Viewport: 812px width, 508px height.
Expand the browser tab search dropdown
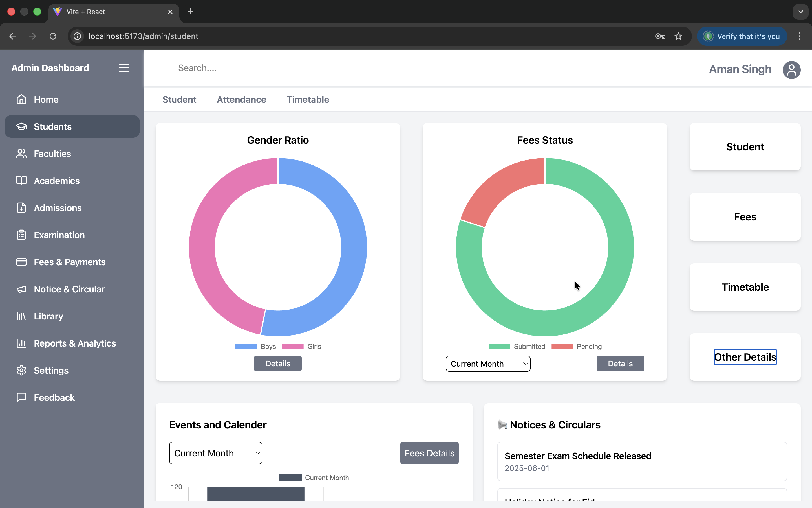pyautogui.click(x=801, y=12)
